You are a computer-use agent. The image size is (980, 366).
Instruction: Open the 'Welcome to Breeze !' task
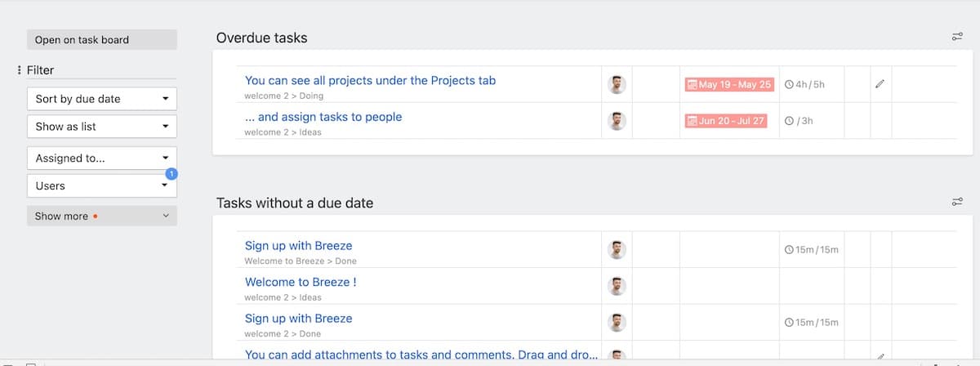coord(301,282)
